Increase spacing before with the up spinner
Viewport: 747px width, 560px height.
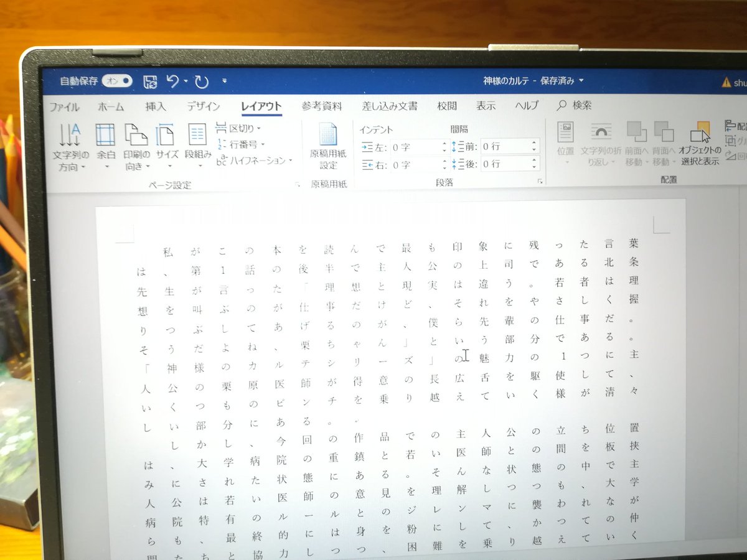[534, 144]
